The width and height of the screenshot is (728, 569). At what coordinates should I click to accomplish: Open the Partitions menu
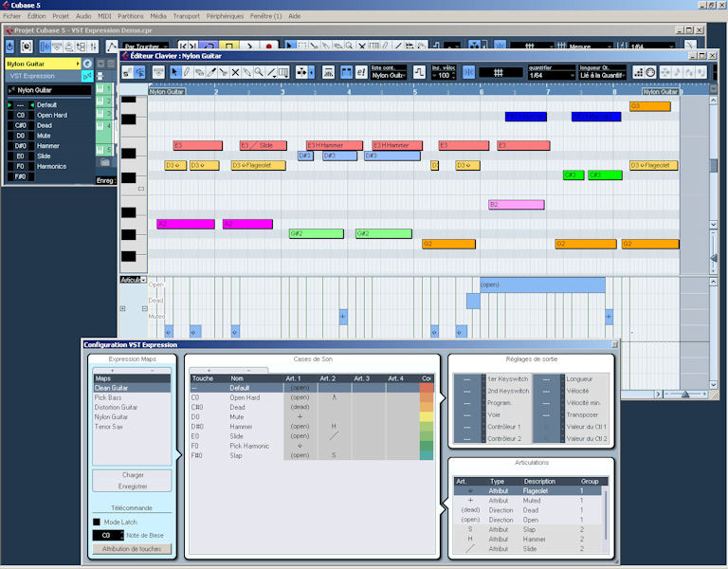131,16
